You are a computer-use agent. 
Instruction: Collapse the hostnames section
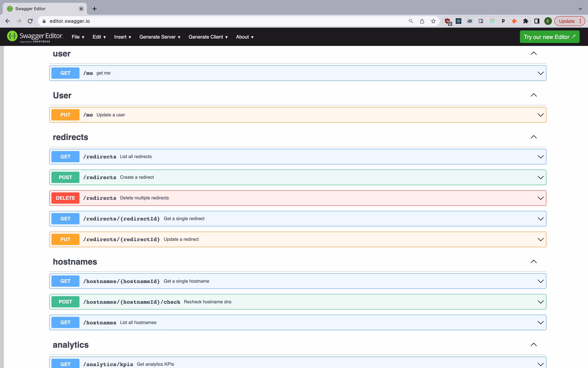point(534,262)
